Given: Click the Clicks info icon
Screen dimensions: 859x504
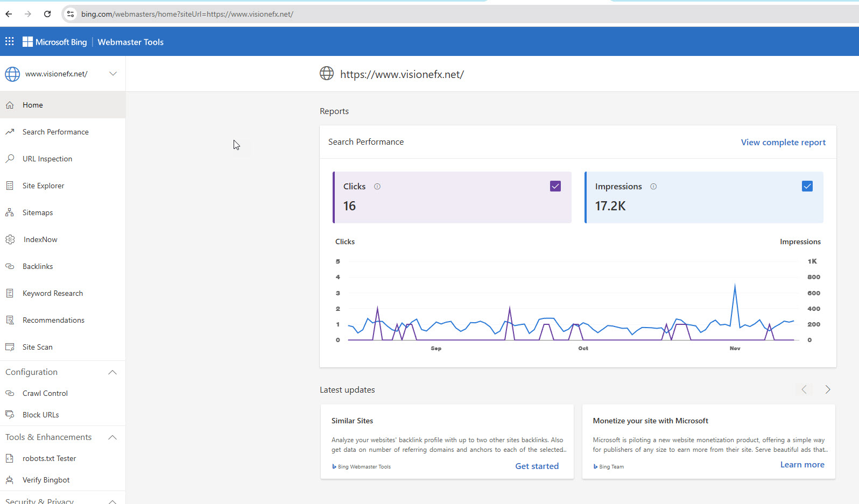Looking at the screenshot, I should pyautogui.click(x=377, y=187).
